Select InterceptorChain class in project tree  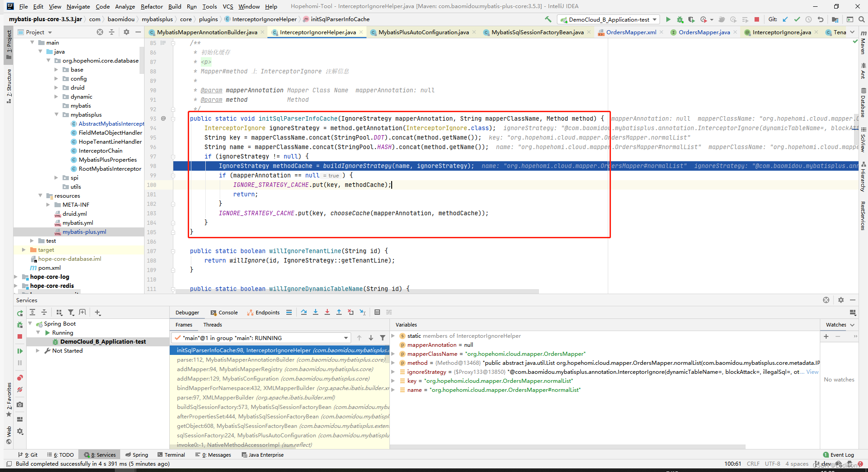(x=100, y=151)
